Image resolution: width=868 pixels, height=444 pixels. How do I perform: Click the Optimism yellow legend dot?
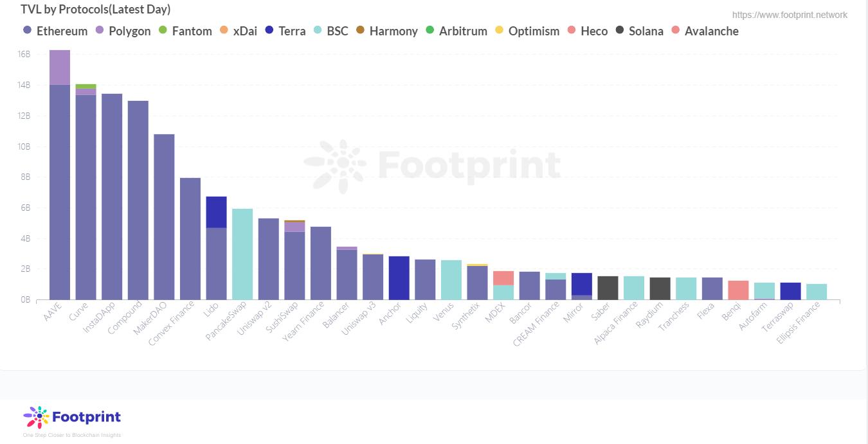[x=500, y=31]
